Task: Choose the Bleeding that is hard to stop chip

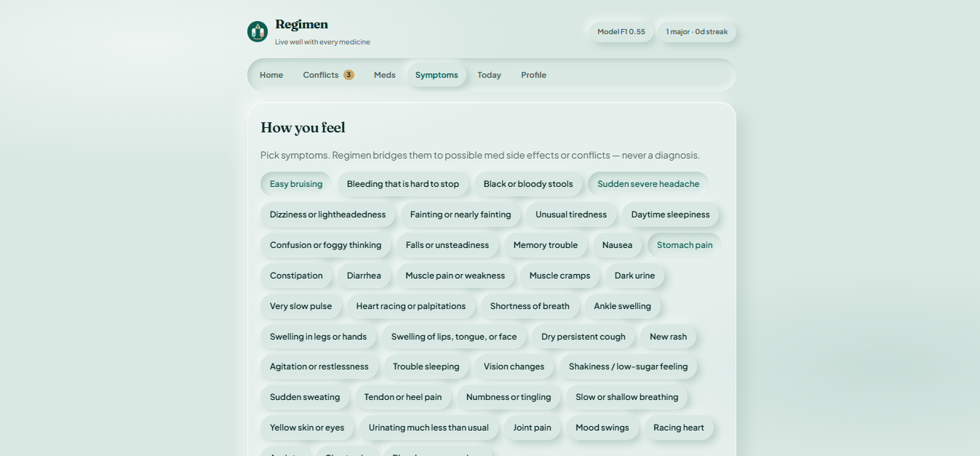Action: pyautogui.click(x=403, y=184)
